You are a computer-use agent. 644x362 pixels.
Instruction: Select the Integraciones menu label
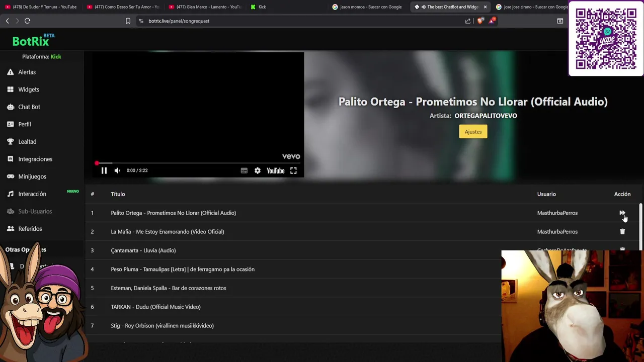pos(35,159)
